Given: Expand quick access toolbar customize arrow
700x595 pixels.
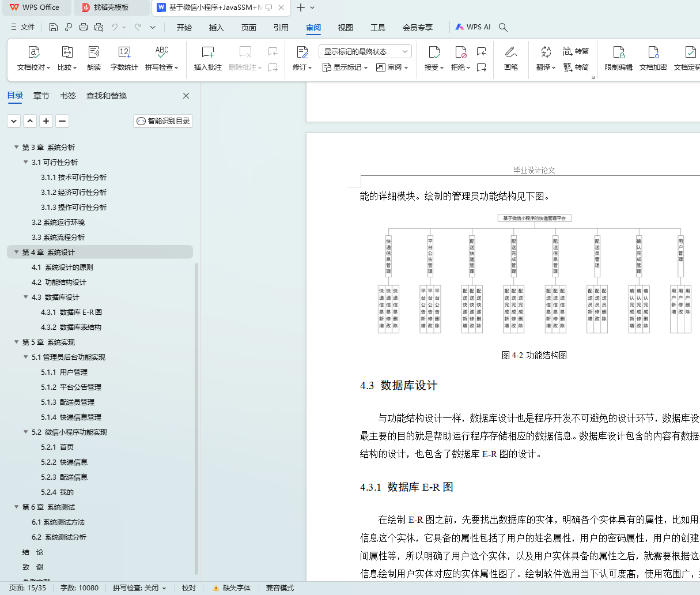Looking at the screenshot, I should coord(153,27).
